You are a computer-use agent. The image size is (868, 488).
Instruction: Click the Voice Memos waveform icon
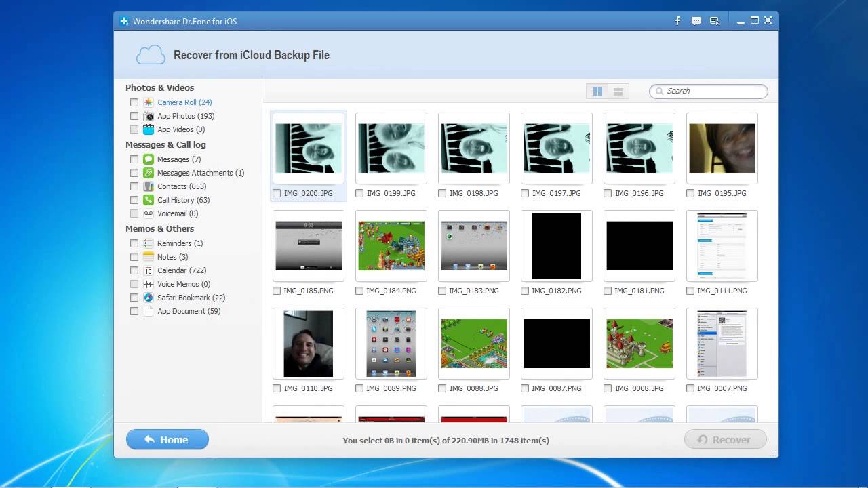[149, 284]
